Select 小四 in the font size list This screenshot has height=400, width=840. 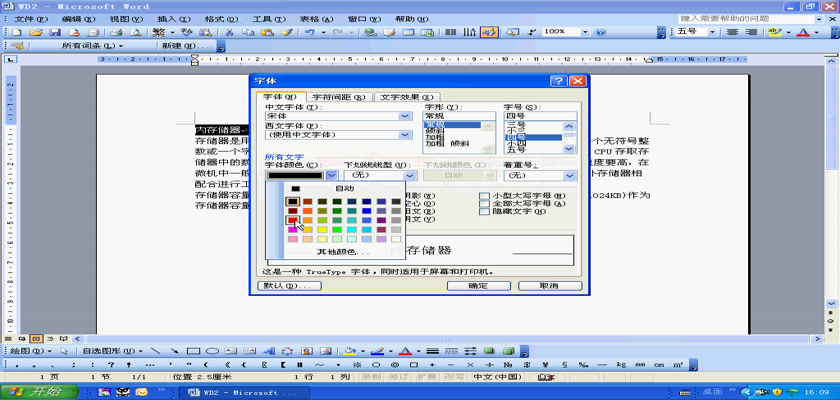click(516, 144)
